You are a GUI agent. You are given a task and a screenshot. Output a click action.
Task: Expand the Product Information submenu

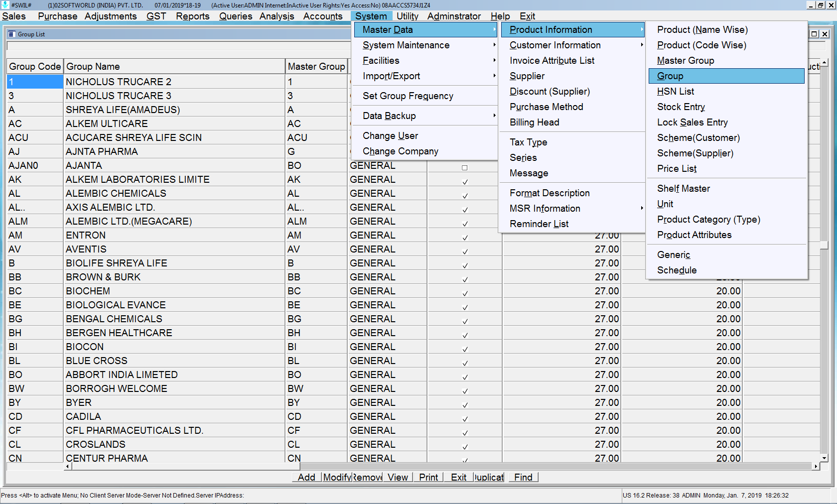[572, 30]
